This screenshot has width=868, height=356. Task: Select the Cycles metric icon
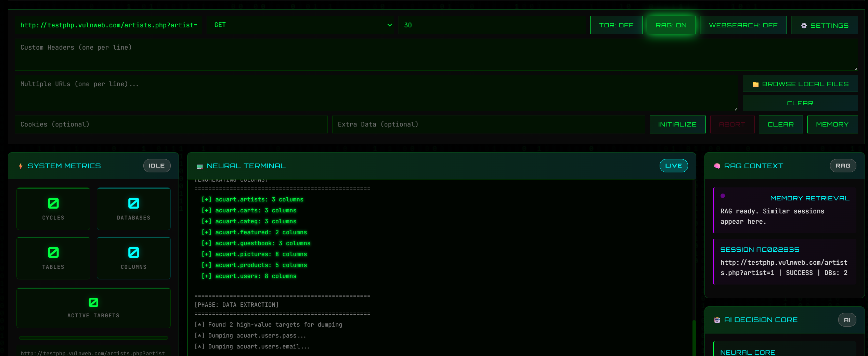click(x=53, y=203)
